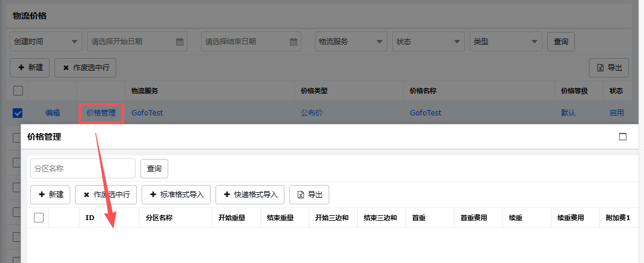Image resolution: width=644 pixels, height=263 pixels.
Task: Toggle select-all checkbox in 物流价格 table header
Action: [x=18, y=91]
